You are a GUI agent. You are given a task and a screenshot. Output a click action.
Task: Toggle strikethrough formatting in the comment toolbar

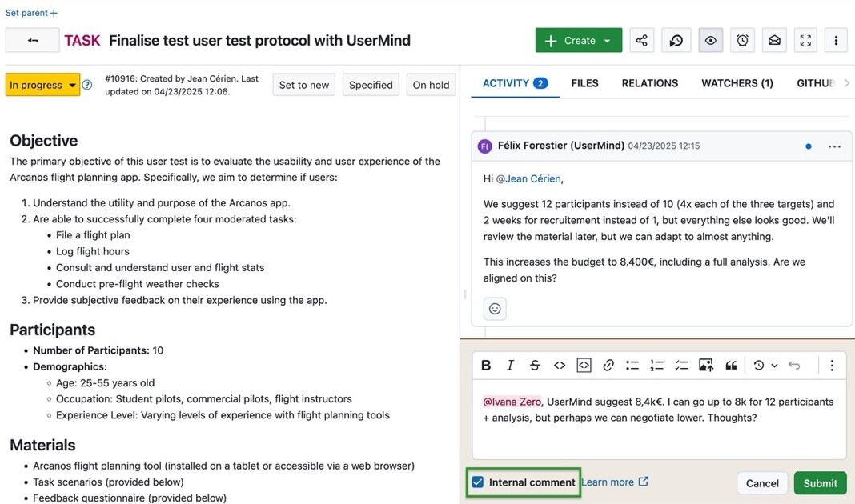point(535,365)
